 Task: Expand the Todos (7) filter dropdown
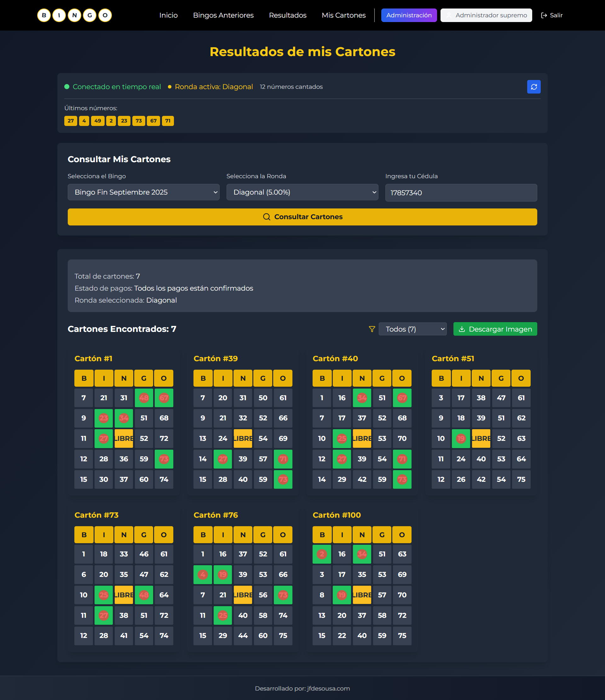point(412,329)
